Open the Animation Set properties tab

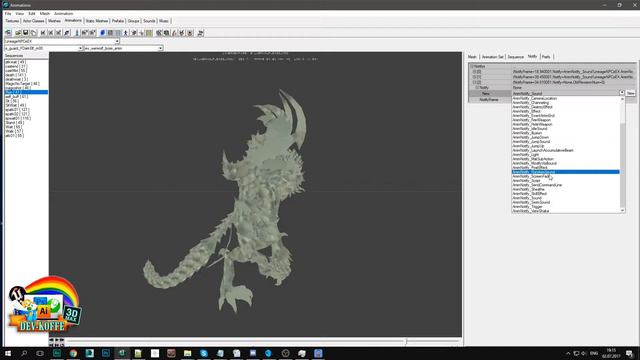[x=492, y=57]
